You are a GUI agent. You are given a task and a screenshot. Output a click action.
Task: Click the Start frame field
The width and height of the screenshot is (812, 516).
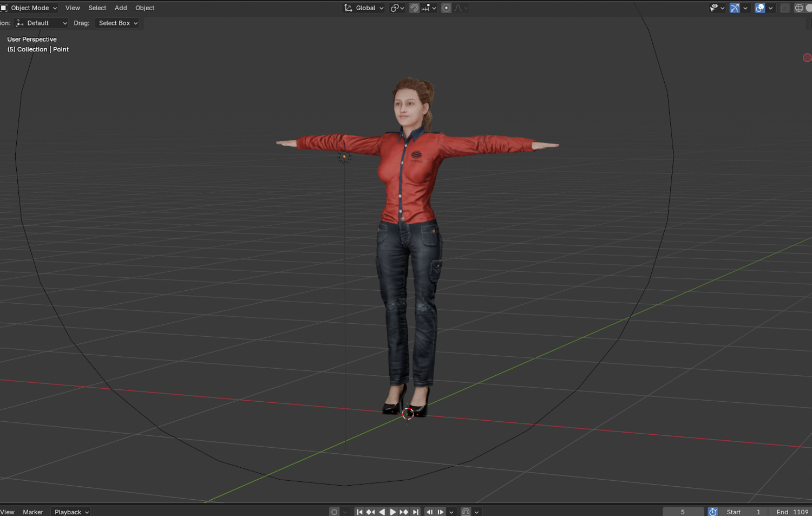[744, 512]
